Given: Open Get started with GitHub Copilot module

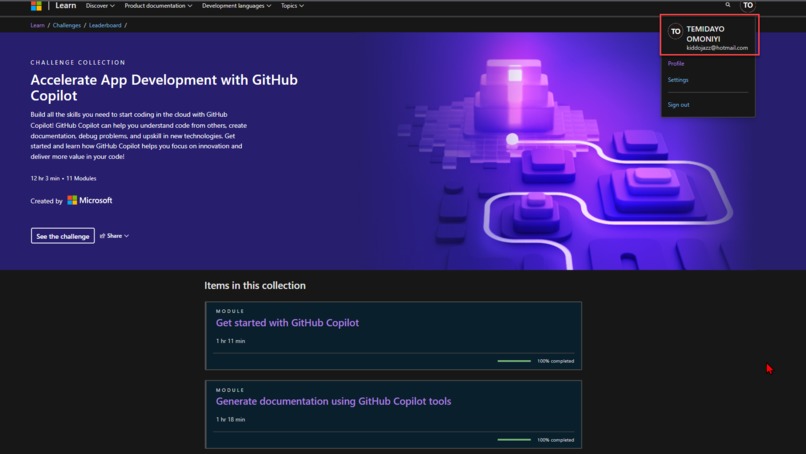Looking at the screenshot, I should click(x=287, y=322).
